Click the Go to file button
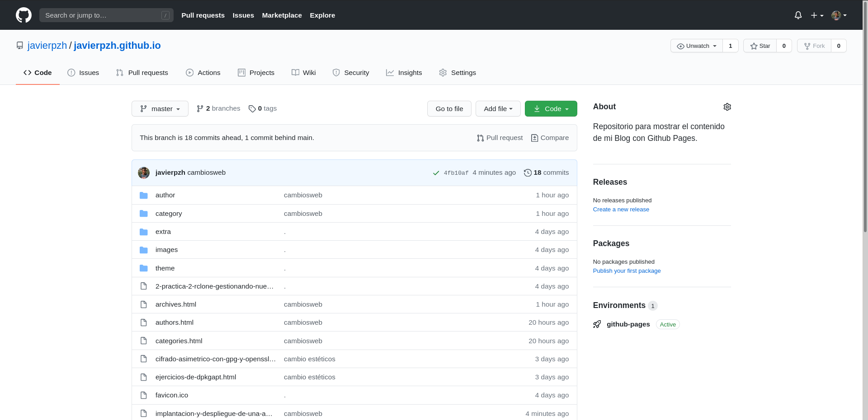This screenshot has width=868, height=420. [449, 109]
